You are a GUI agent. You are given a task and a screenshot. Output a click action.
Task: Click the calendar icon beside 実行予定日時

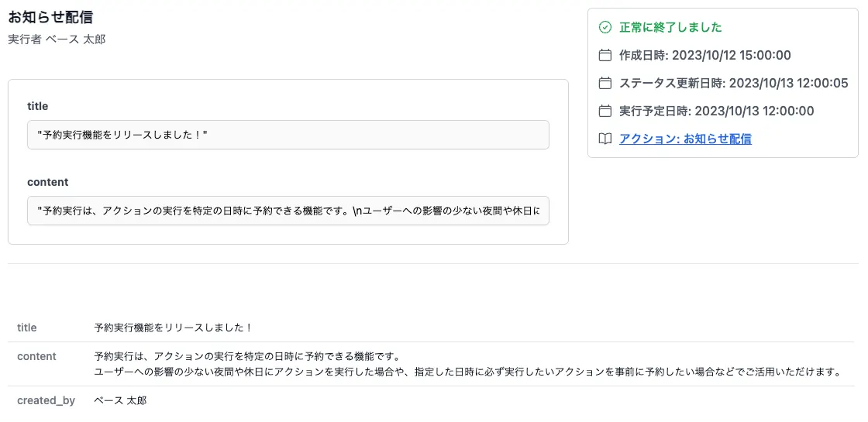tap(605, 112)
